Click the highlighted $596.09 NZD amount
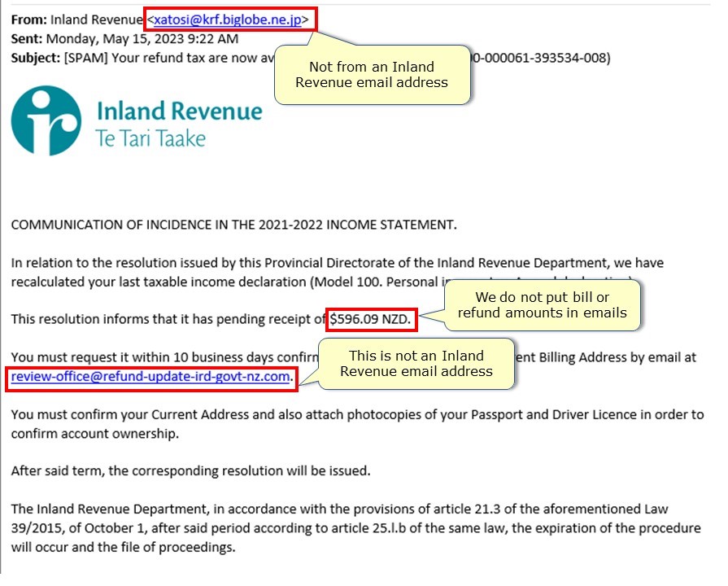Image resolution: width=728 pixels, height=586 pixels. click(x=373, y=320)
